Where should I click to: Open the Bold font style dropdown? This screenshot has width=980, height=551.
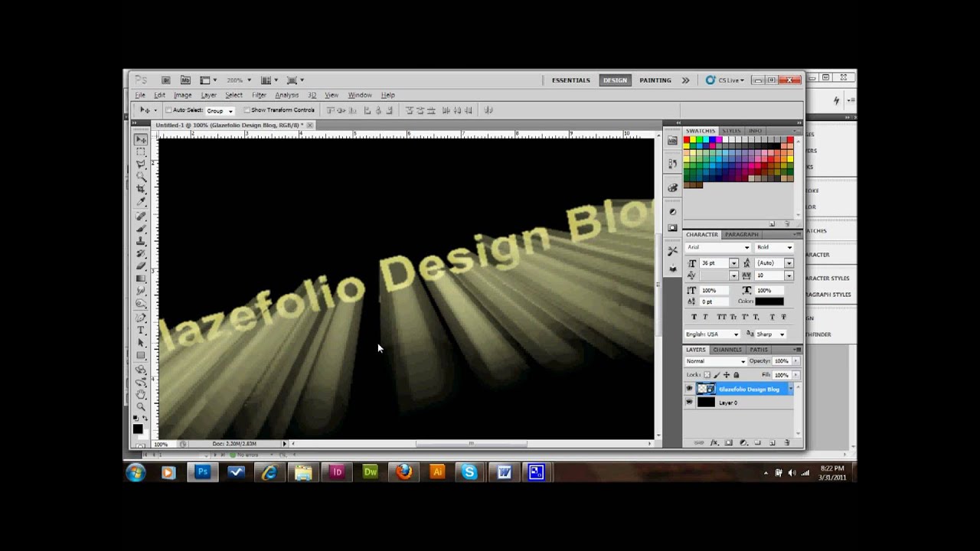774,247
